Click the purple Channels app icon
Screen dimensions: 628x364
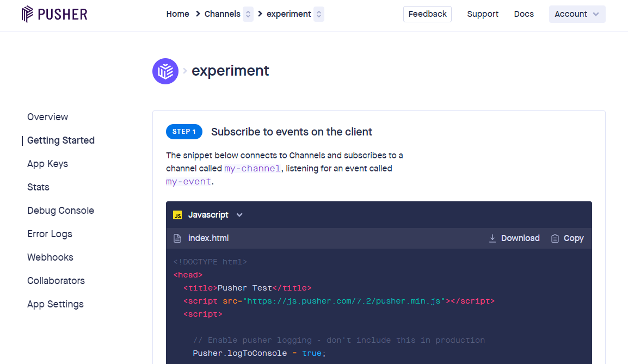tap(165, 71)
